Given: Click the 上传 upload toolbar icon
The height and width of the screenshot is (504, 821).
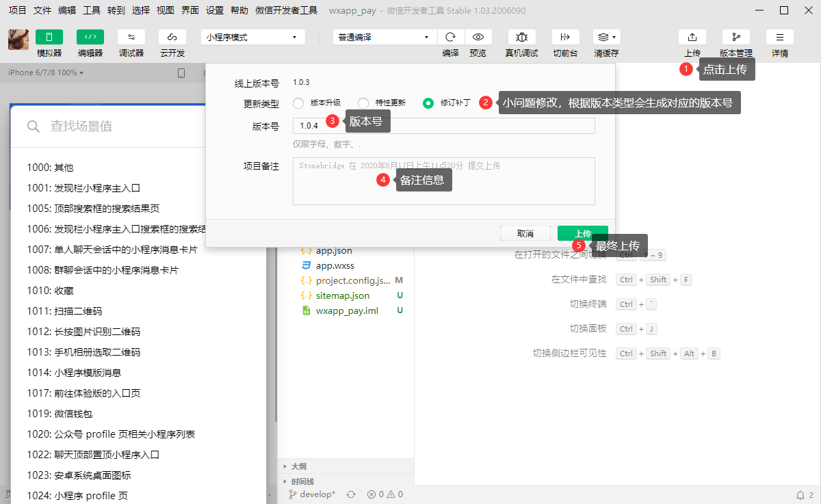Looking at the screenshot, I should (x=692, y=37).
